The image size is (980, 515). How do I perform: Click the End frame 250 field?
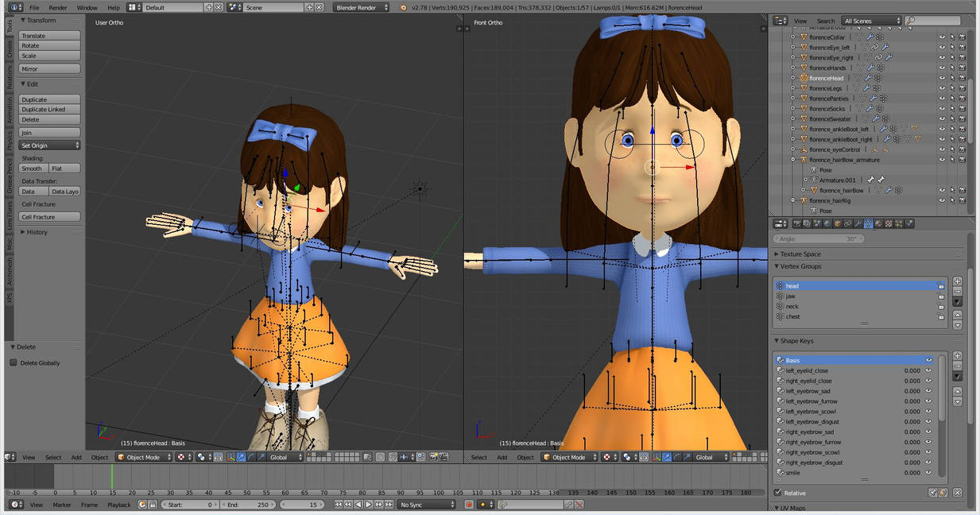pos(249,505)
